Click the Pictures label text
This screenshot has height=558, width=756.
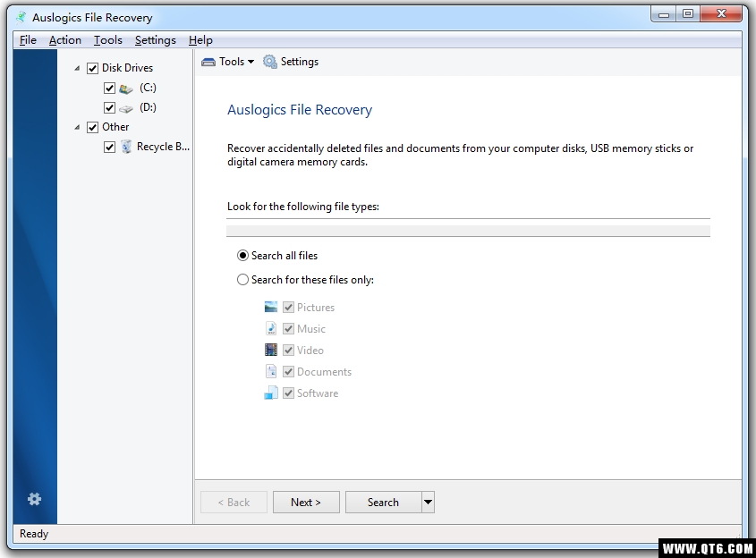316,308
